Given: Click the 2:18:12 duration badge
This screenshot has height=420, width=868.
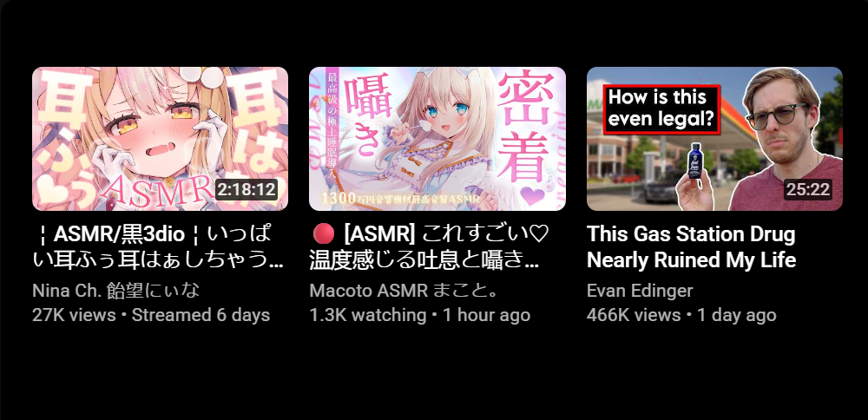Looking at the screenshot, I should [x=247, y=190].
